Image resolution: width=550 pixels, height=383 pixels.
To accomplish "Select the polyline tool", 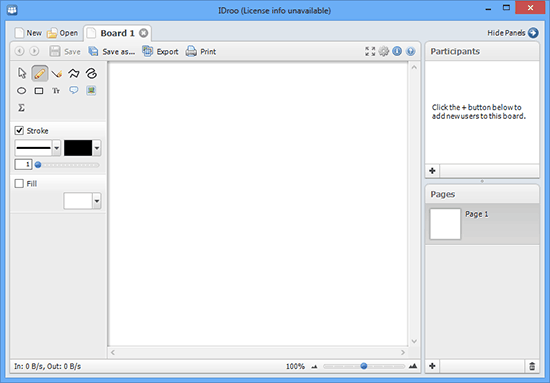I will pyautogui.click(x=74, y=73).
